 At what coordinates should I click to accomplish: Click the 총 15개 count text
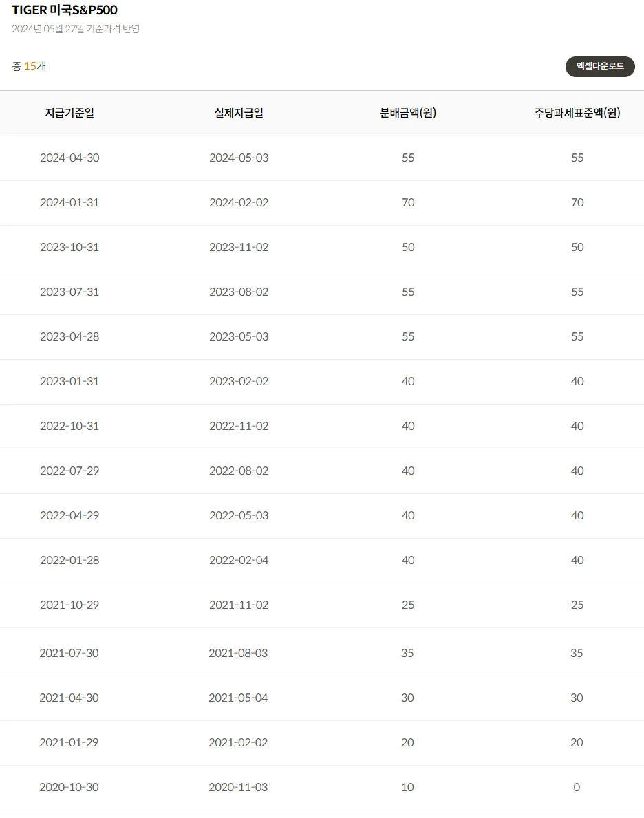[29, 66]
